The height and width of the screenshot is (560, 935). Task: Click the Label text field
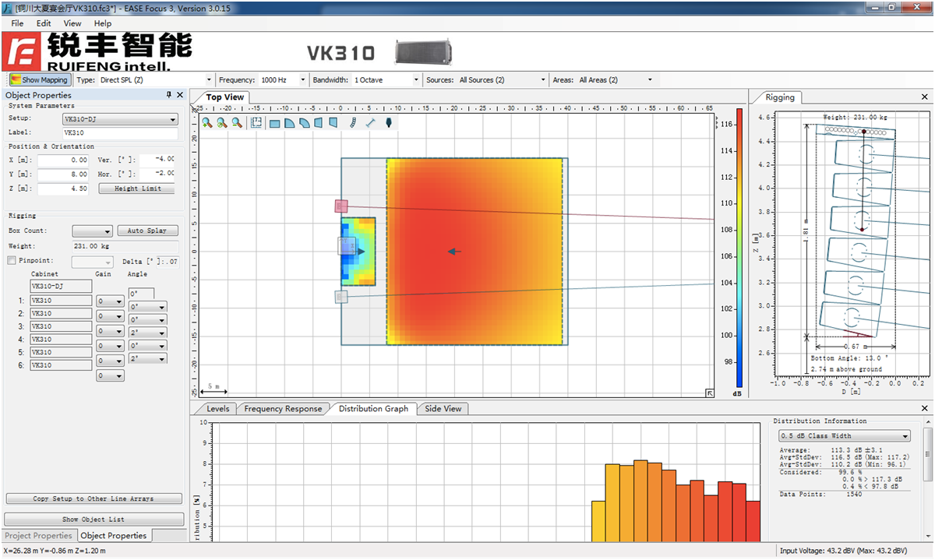tap(119, 133)
